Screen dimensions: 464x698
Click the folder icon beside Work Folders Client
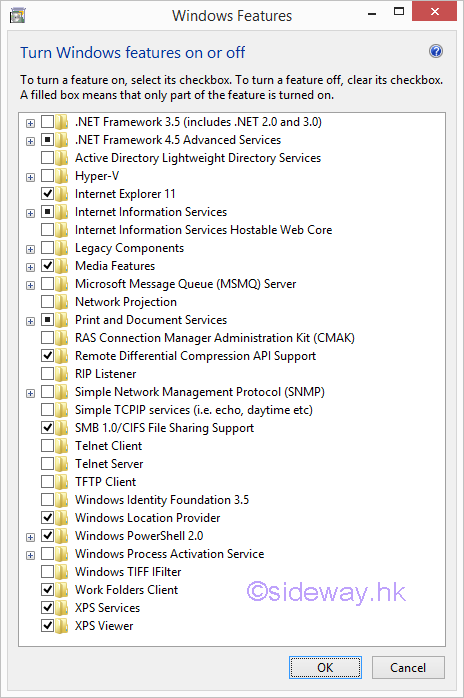pos(62,589)
